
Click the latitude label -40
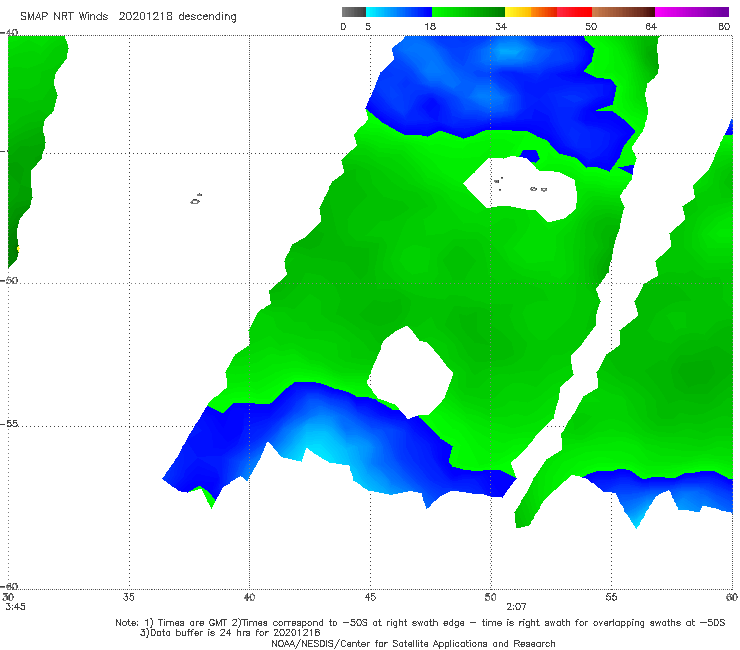coord(10,33)
